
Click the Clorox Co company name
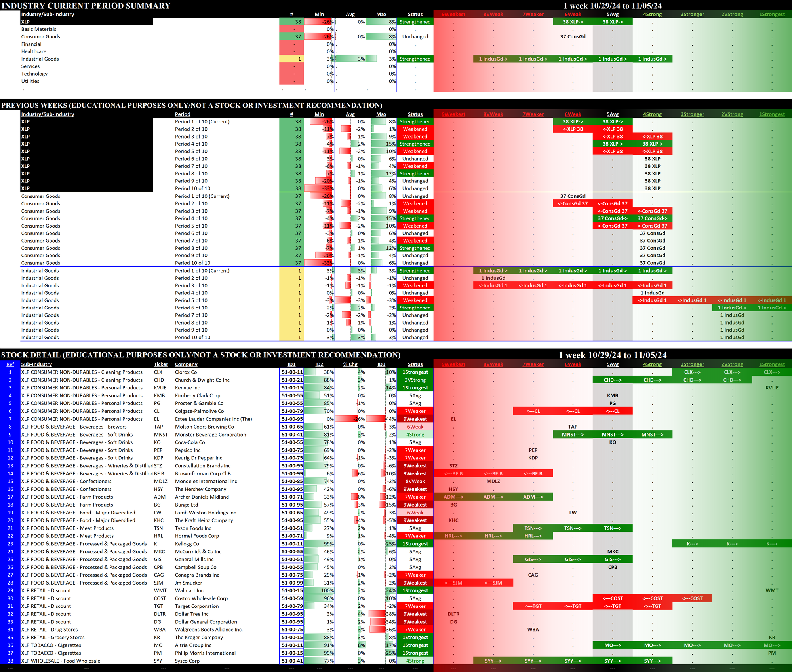pyautogui.click(x=186, y=372)
